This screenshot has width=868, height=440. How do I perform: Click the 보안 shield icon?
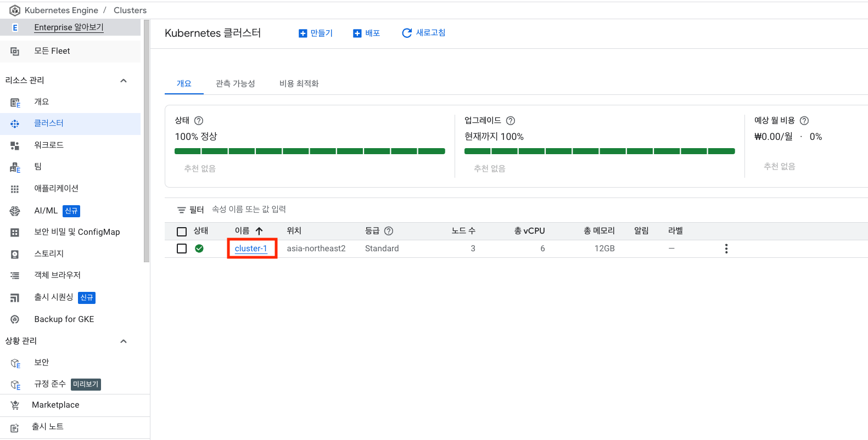tap(15, 363)
